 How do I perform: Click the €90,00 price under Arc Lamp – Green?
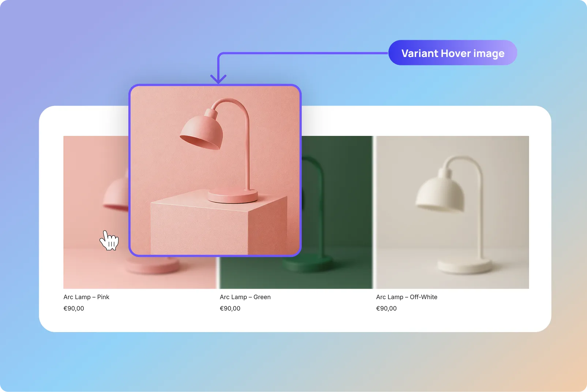[230, 308]
